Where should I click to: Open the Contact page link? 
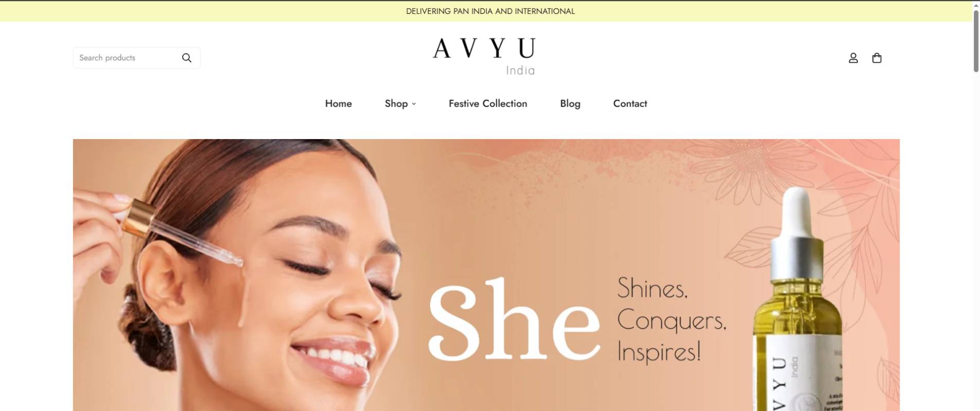click(x=630, y=104)
